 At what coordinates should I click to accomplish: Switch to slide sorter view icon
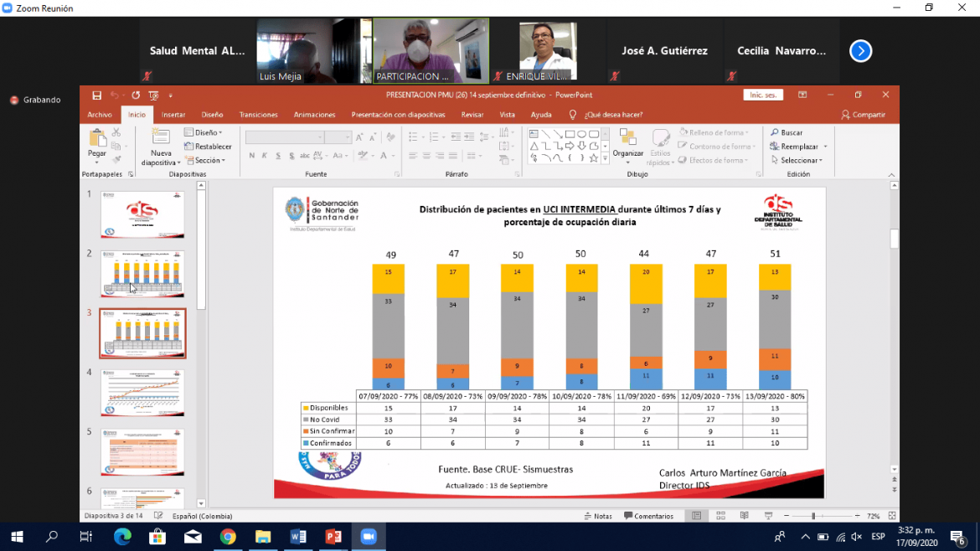point(720,516)
